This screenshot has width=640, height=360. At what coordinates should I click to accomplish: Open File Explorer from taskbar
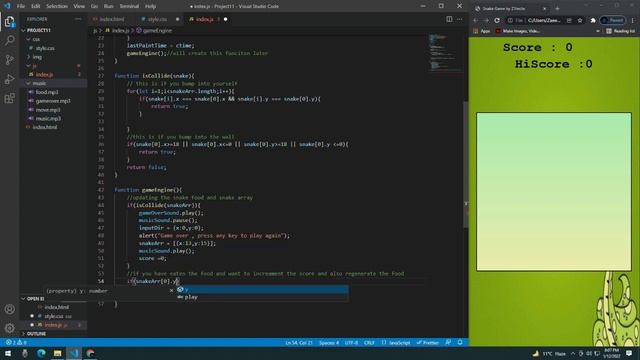tap(58, 353)
